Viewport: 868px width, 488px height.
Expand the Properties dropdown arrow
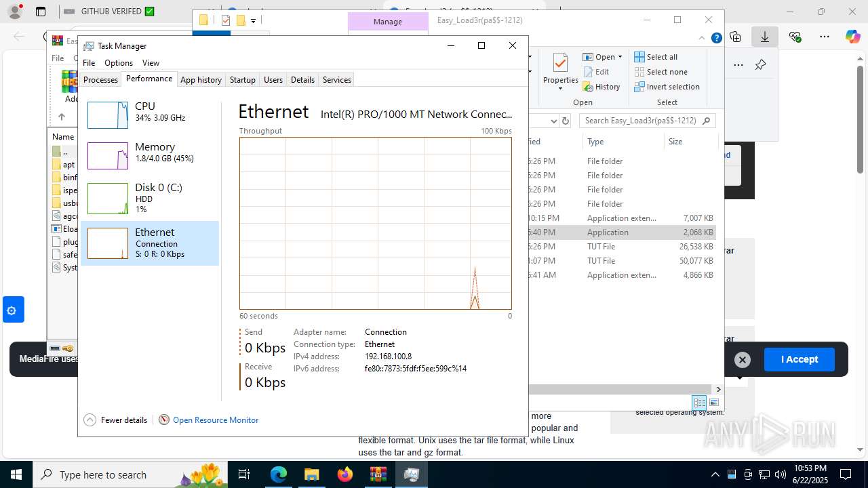[560, 89]
